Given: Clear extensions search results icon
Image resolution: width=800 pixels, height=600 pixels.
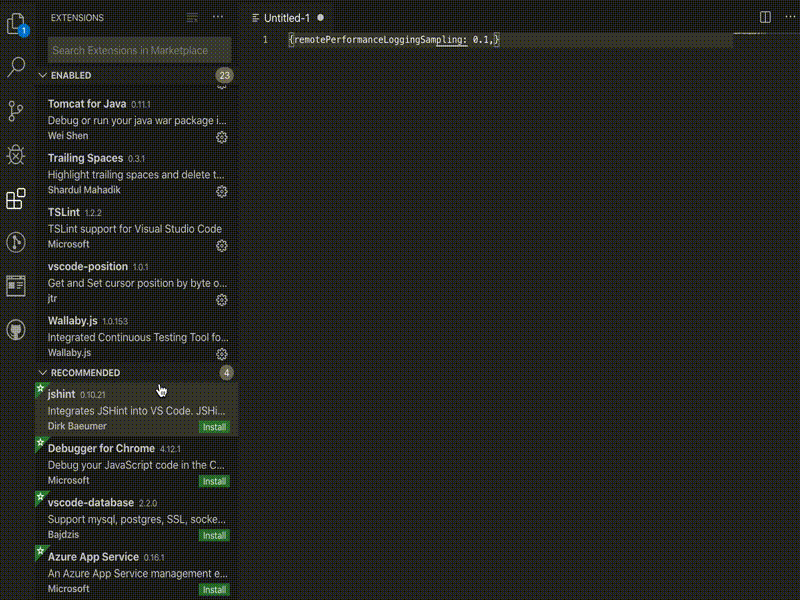Looking at the screenshot, I should tap(192, 18).
